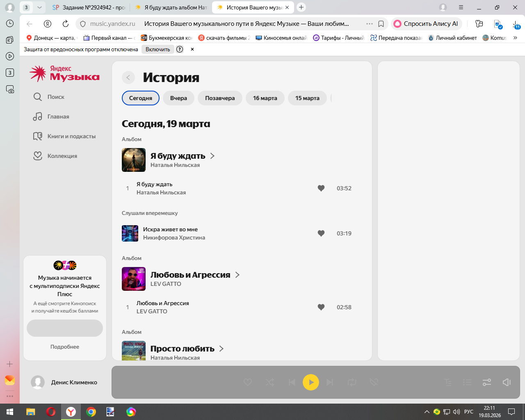Open artist Никифорова Христина
525x420 pixels.
[174, 237]
